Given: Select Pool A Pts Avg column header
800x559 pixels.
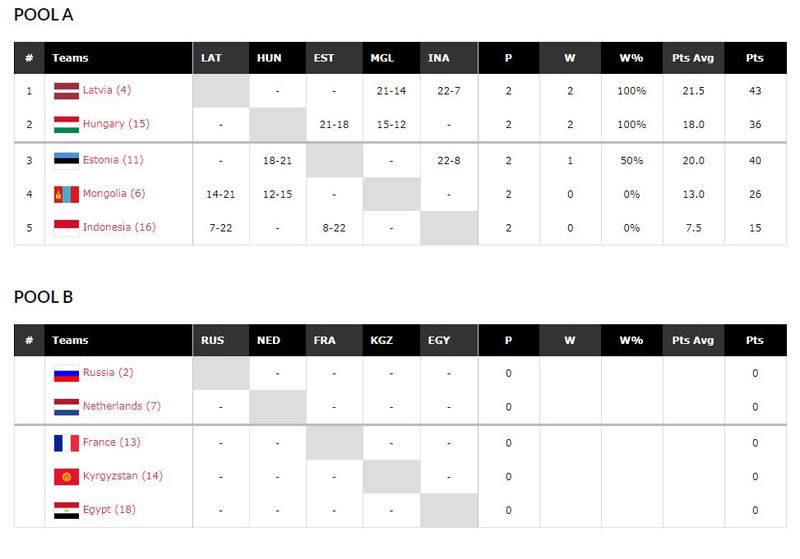Looking at the screenshot, I should point(693,58).
